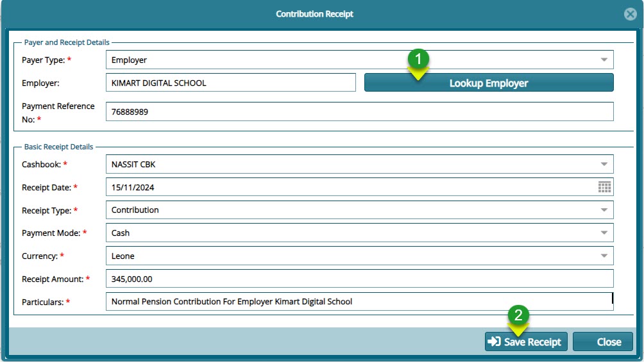Click the green step 2 marker badge
The height and width of the screenshot is (362, 644).
click(x=518, y=315)
